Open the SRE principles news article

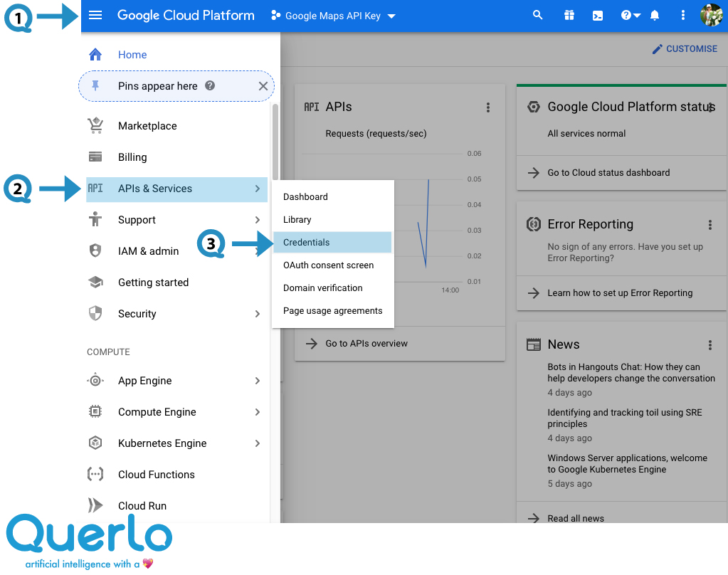(625, 418)
